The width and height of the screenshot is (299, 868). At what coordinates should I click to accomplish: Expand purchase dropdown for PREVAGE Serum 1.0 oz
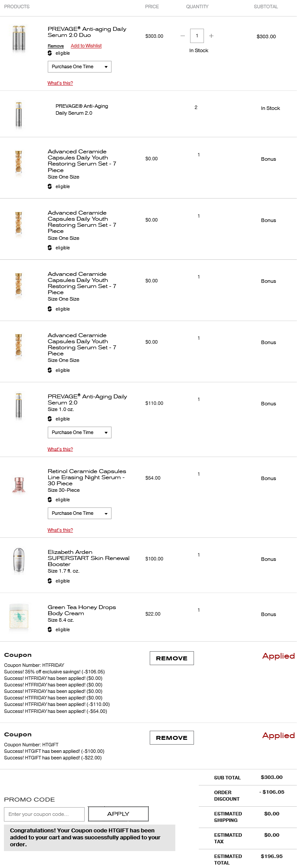click(x=79, y=432)
